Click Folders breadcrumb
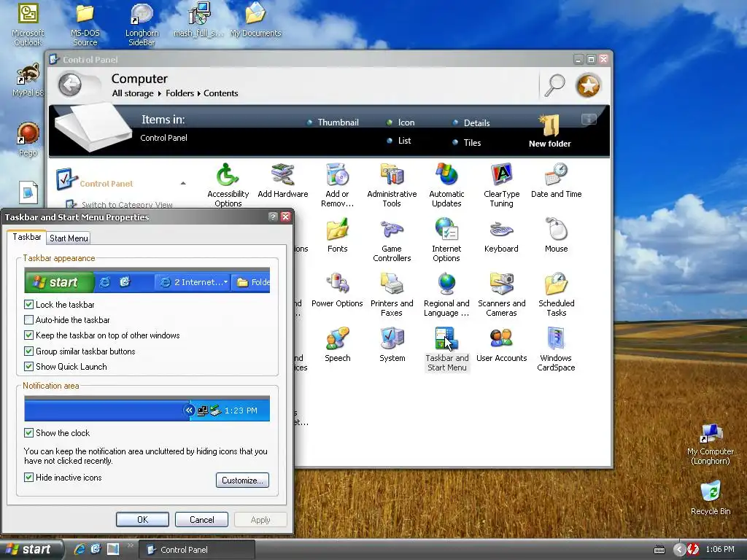Image resolution: width=747 pixels, height=560 pixels. coord(179,93)
